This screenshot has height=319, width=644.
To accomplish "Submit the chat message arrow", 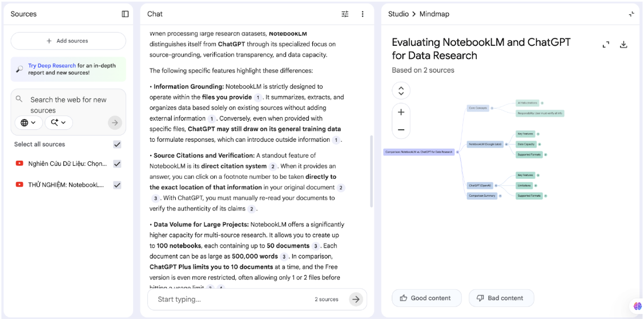I will (356, 299).
